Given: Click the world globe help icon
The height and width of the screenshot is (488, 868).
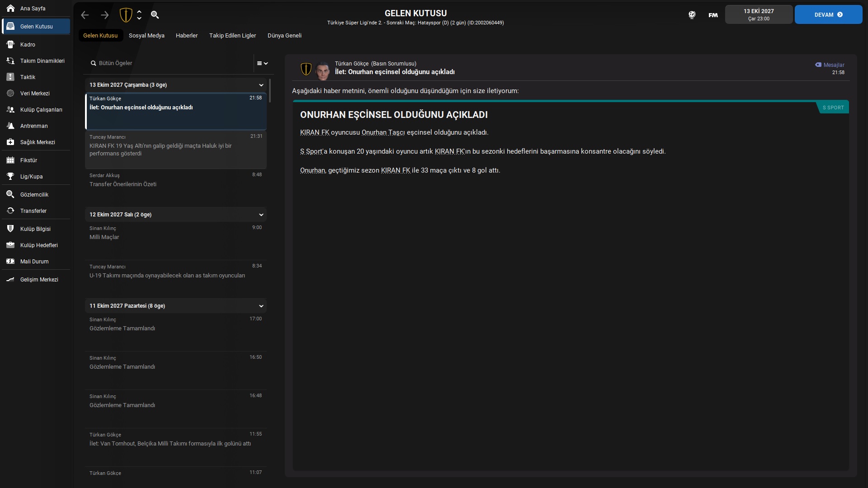Looking at the screenshot, I should (x=692, y=15).
